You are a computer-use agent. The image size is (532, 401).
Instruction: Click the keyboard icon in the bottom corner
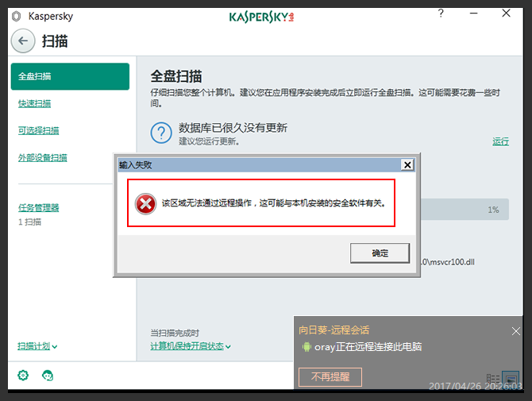point(493,379)
